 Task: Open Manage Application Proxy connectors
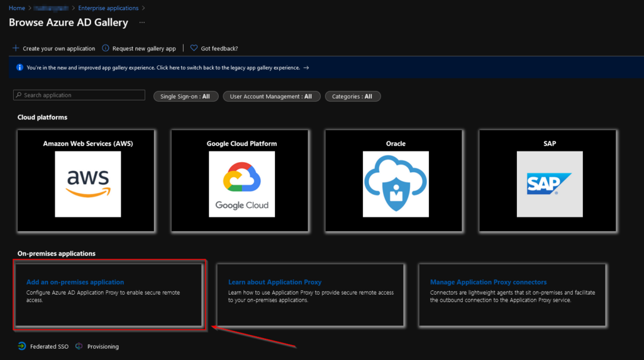point(488,282)
